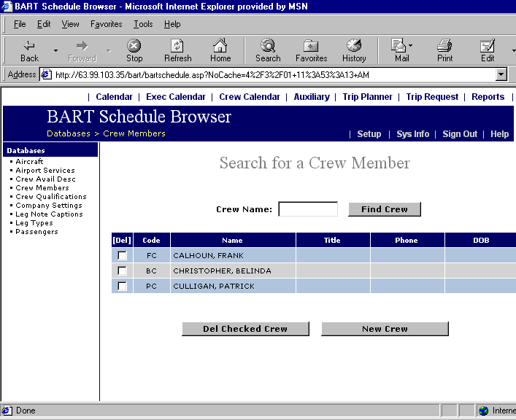The image size is (516, 420).
Task: Open the File menu
Action: click(x=20, y=24)
